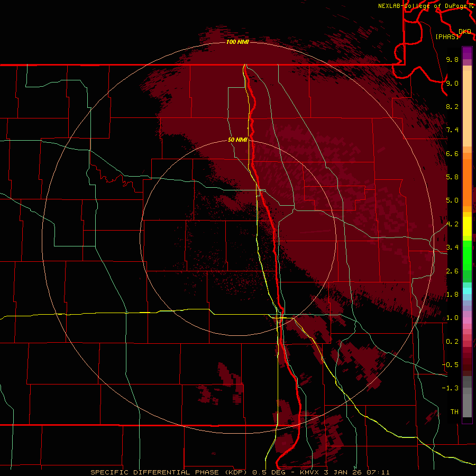Click the 6.6 value on the color scale
Image resolution: width=476 pixels, height=476 pixels.
[452, 153]
